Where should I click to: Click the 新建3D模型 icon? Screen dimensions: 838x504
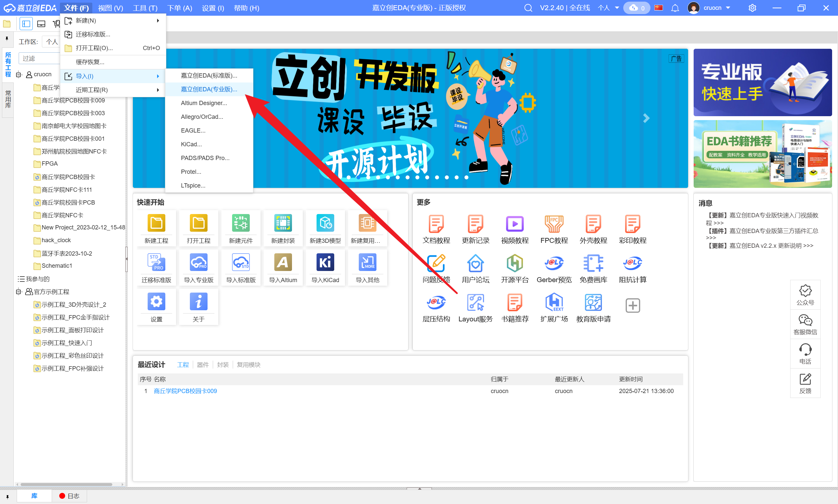click(x=325, y=224)
